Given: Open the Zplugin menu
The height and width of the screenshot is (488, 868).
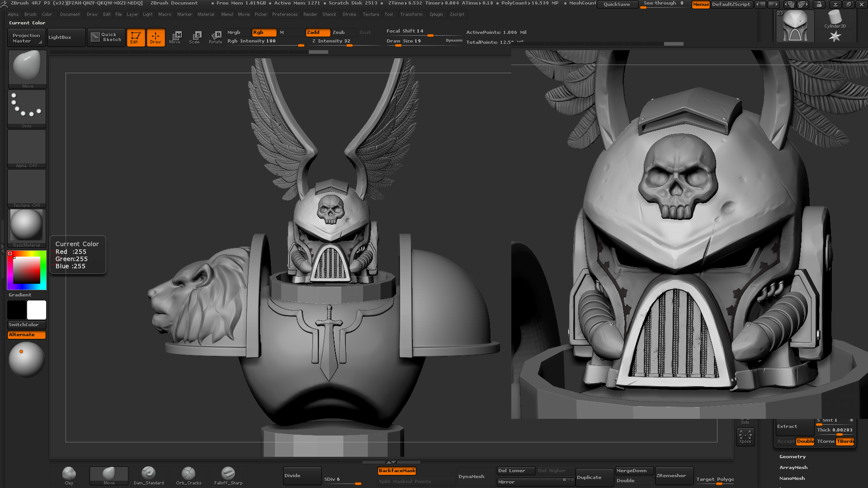Looking at the screenshot, I should coord(436,14).
